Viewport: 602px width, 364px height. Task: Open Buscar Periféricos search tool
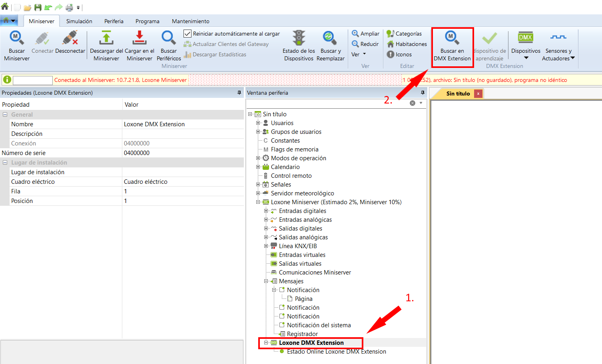pyautogui.click(x=169, y=38)
